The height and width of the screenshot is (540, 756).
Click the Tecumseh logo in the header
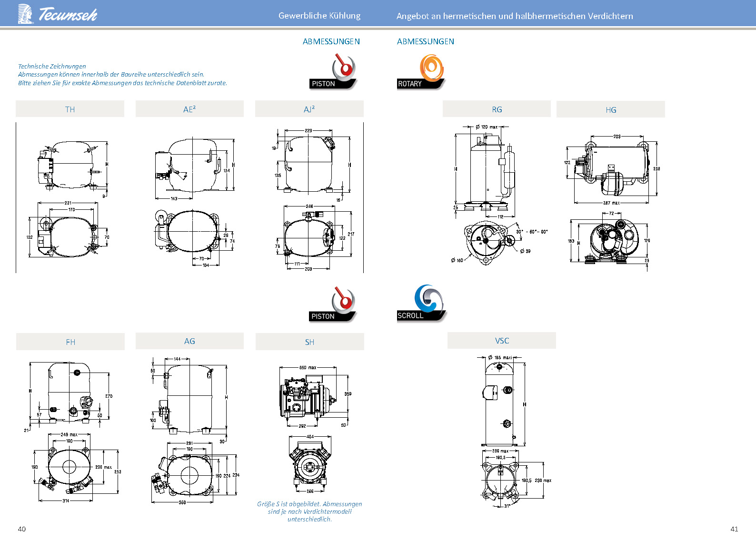tap(57, 14)
